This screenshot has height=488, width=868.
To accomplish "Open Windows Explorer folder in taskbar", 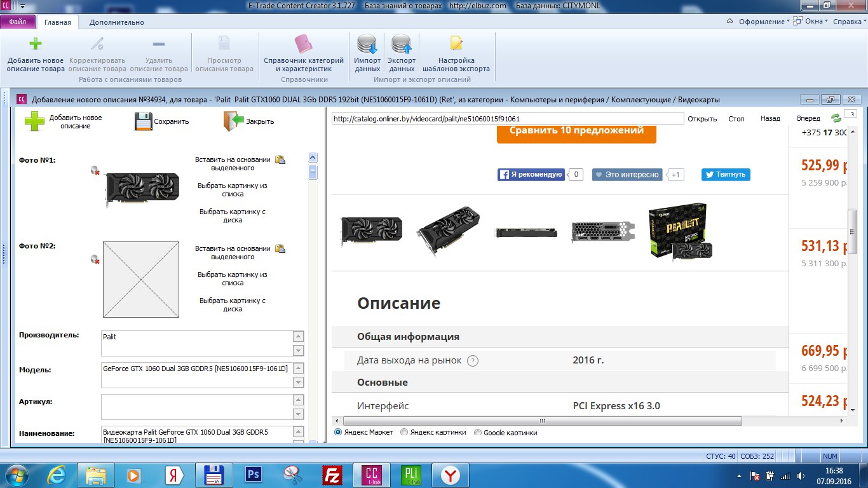I will tap(96, 475).
